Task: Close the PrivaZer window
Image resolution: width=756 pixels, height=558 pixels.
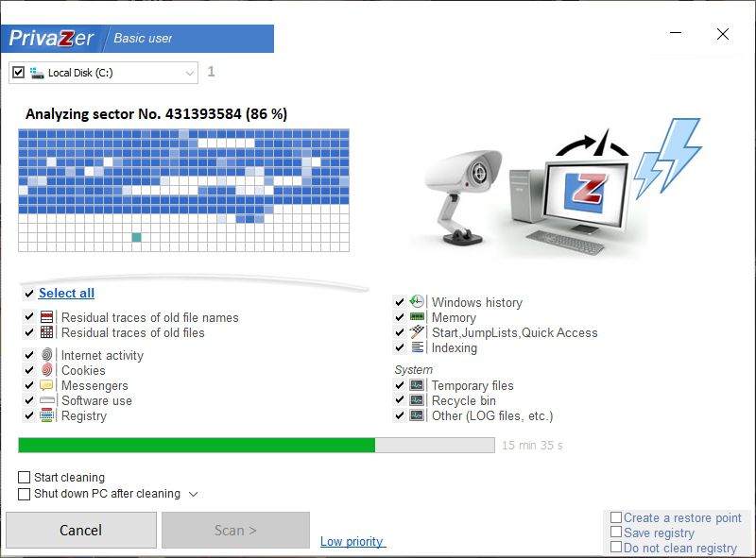Action: 722,34
